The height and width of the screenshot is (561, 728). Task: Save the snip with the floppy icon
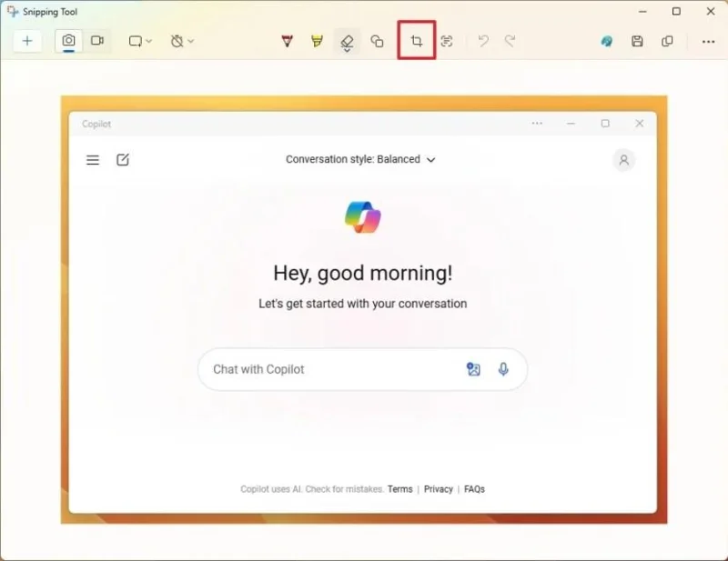point(638,41)
